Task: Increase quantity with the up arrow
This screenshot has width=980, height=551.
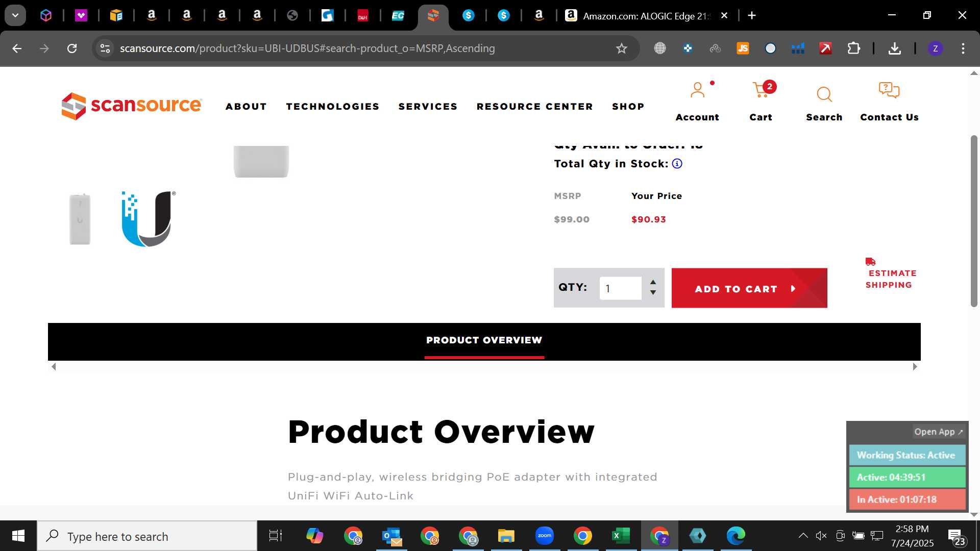Action: (653, 282)
